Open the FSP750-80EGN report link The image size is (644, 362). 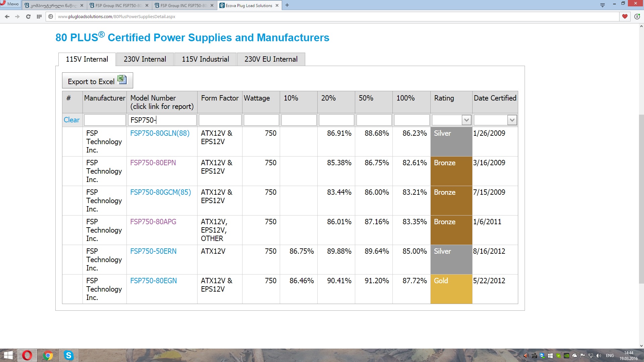(153, 281)
